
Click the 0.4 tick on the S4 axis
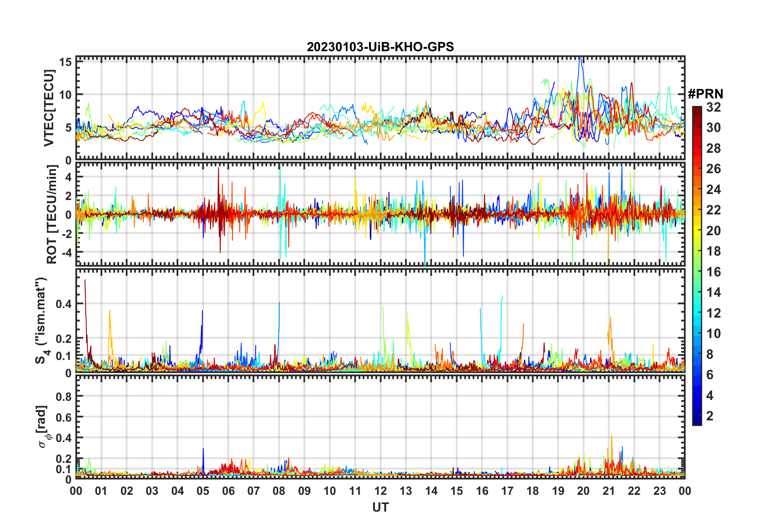[x=64, y=304]
